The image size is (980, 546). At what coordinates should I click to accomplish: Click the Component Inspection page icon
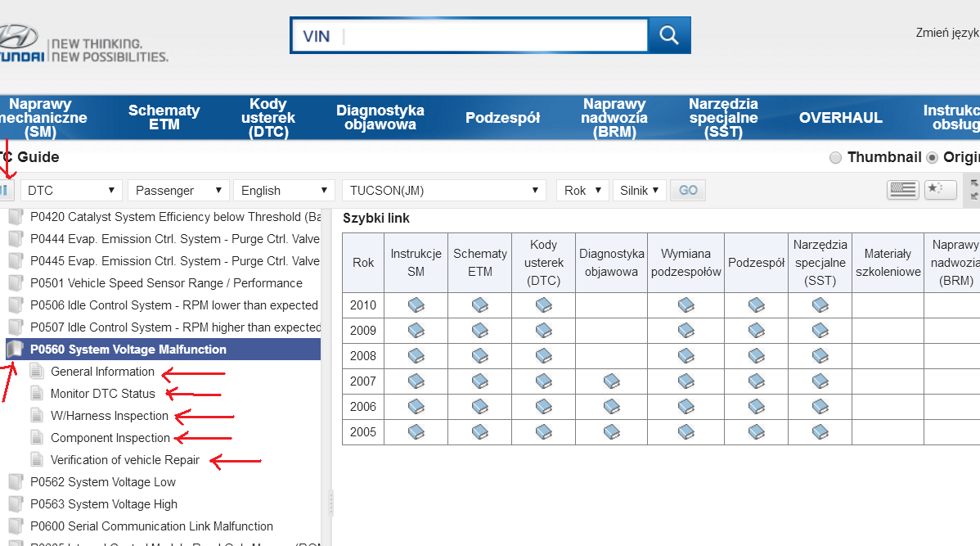(x=37, y=438)
